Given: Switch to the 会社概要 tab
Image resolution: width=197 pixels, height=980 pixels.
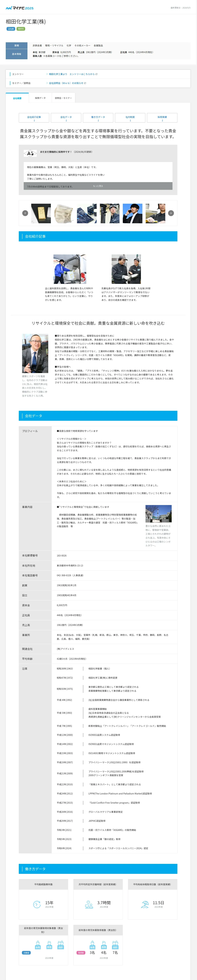Looking at the screenshot, I should [x=17, y=98].
